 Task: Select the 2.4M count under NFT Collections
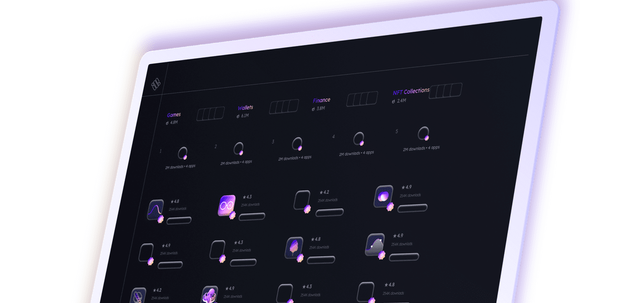[399, 101]
